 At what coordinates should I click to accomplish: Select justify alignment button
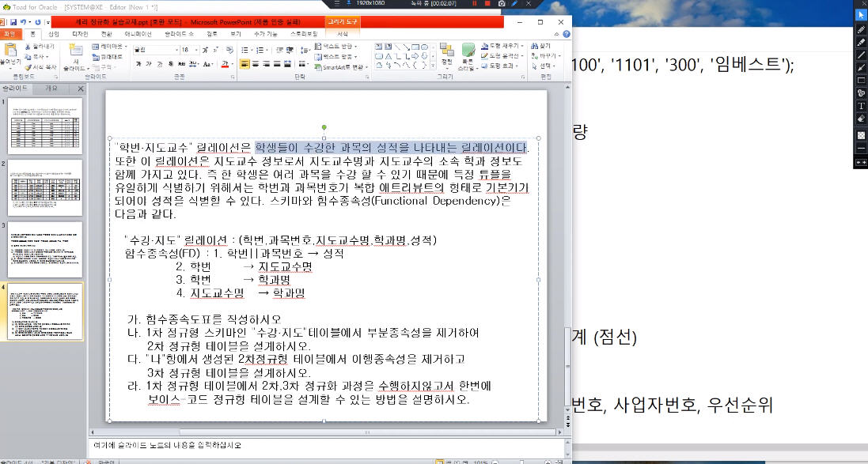pos(278,64)
